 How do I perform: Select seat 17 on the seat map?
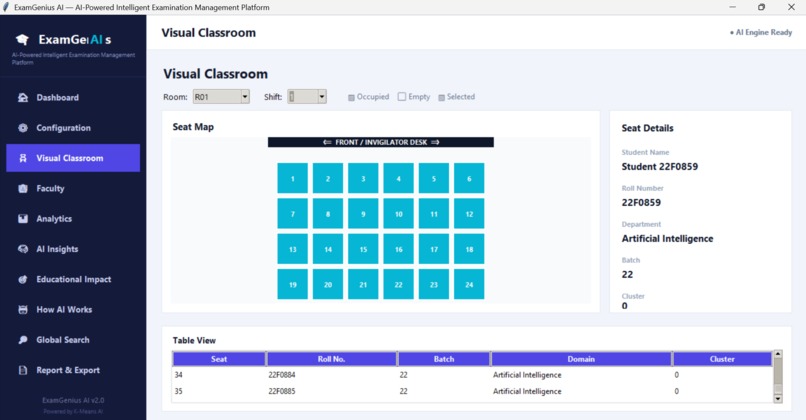434,249
